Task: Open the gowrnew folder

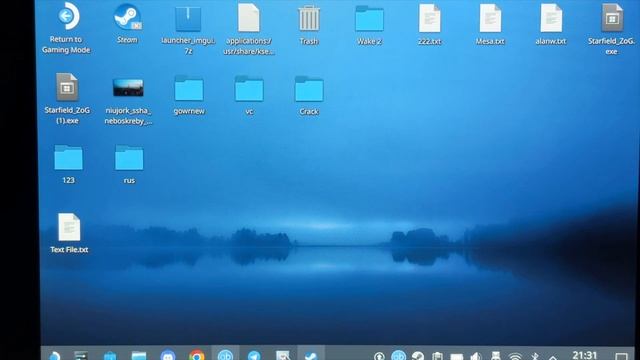Action: 189,95
